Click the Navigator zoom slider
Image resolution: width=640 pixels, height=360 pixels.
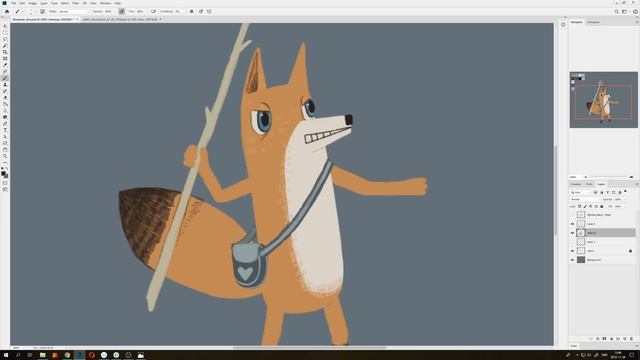(x=609, y=177)
